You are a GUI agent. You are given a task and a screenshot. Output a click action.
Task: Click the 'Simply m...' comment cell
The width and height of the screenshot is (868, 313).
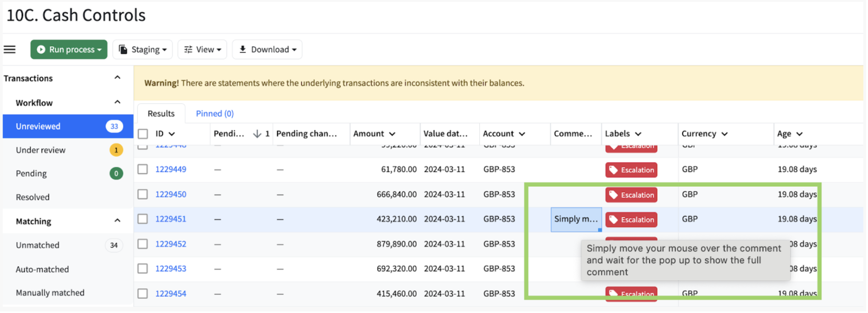tap(576, 219)
